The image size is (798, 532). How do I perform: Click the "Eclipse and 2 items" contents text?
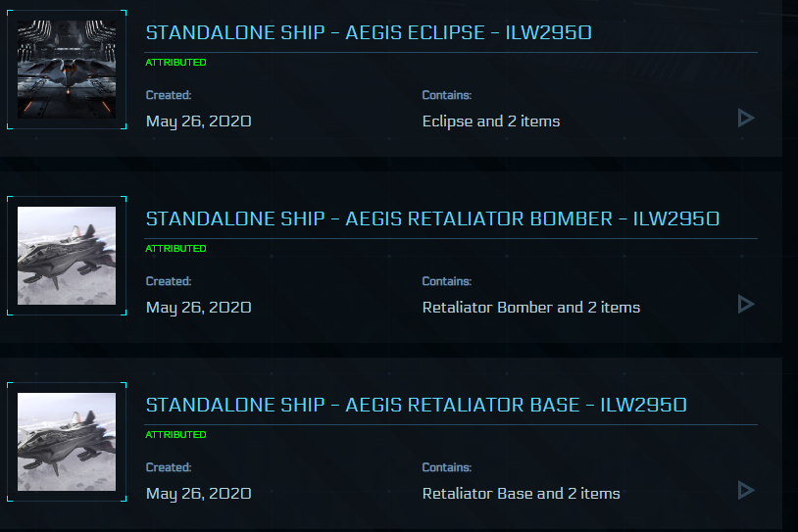(490, 121)
